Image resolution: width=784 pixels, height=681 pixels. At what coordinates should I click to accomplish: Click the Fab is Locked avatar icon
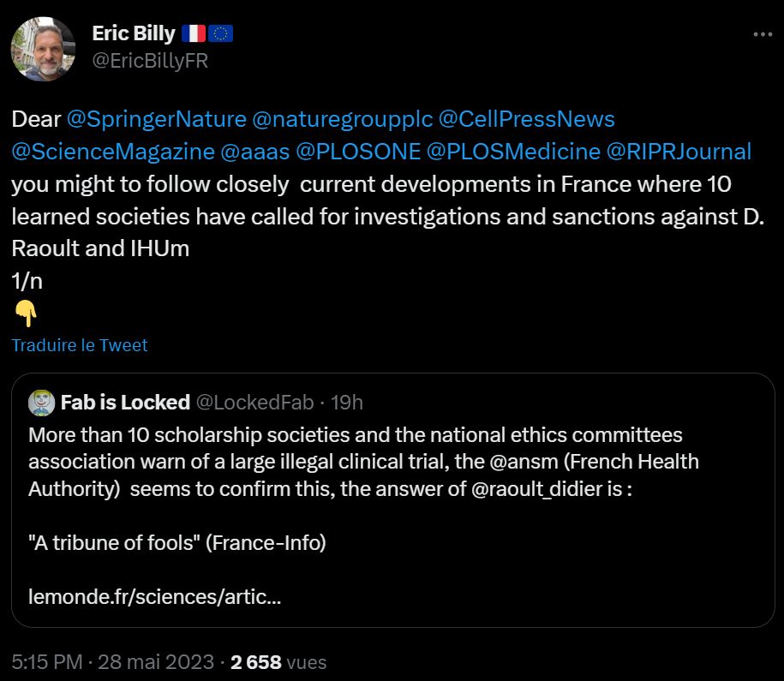tap(41, 402)
